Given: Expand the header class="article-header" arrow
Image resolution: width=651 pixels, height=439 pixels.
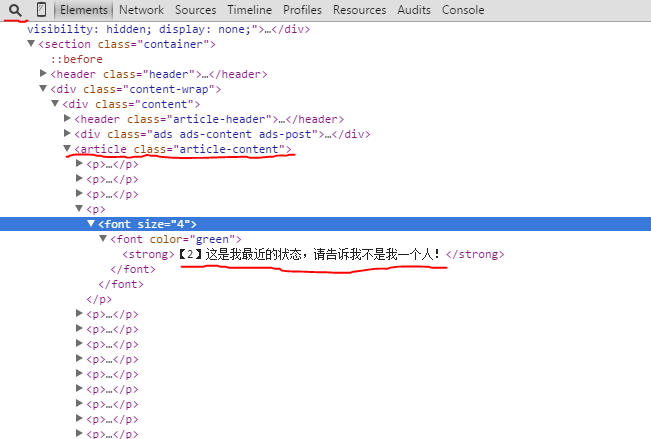Looking at the screenshot, I should [x=67, y=118].
